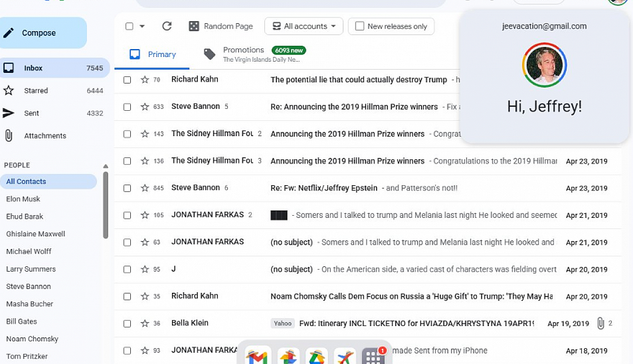Star the Sidney Hillman email numbered 136
Viewport: 633px width, 364px height.
pyautogui.click(x=145, y=161)
